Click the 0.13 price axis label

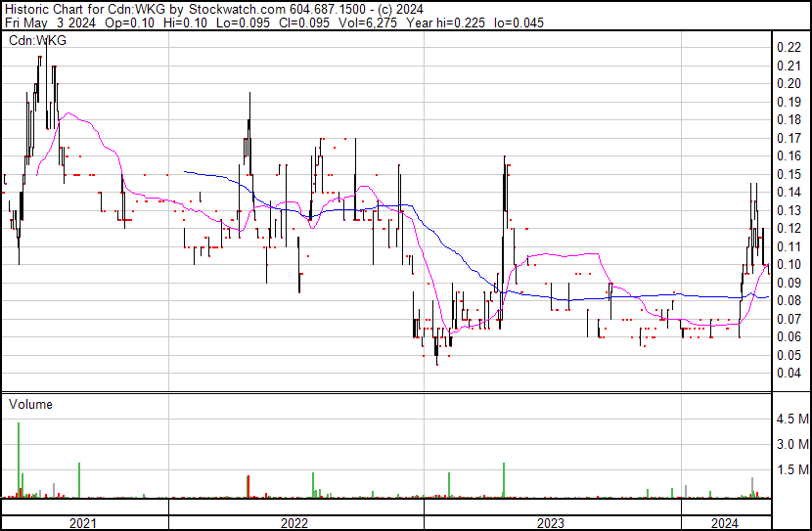pyautogui.click(x=789, y=210)
